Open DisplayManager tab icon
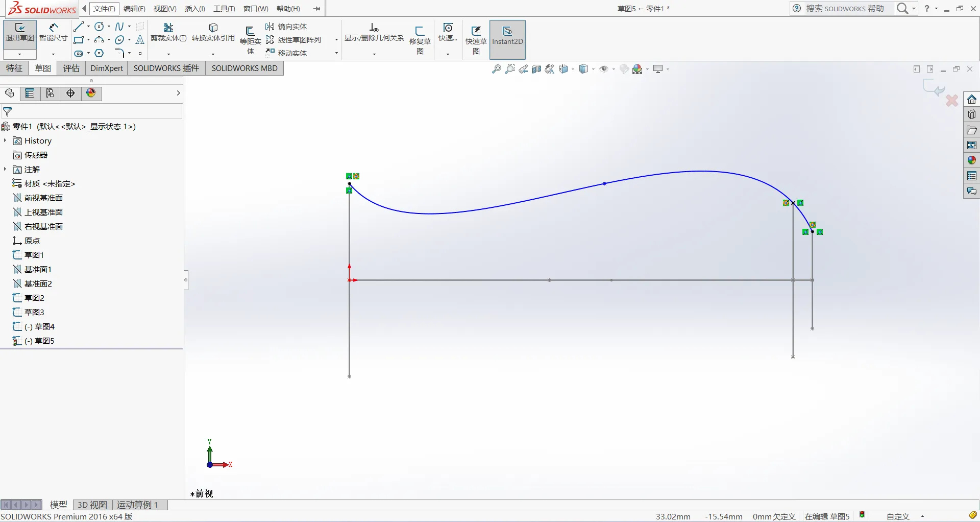The height and width of the screenshot is (522, 980). tap(91, 93)
